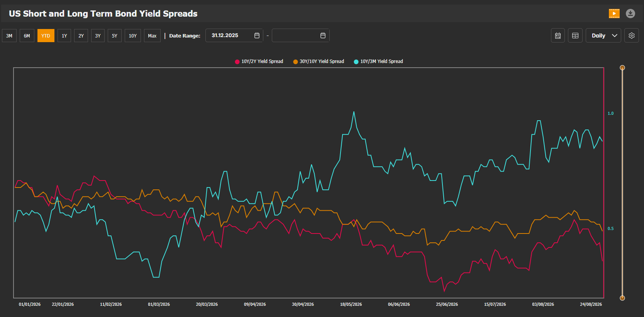Image resolution: width=644 pixels, height=317 pixels.
Task: Focus the start date field showing 31.12.2025
Action: [234, 36]
